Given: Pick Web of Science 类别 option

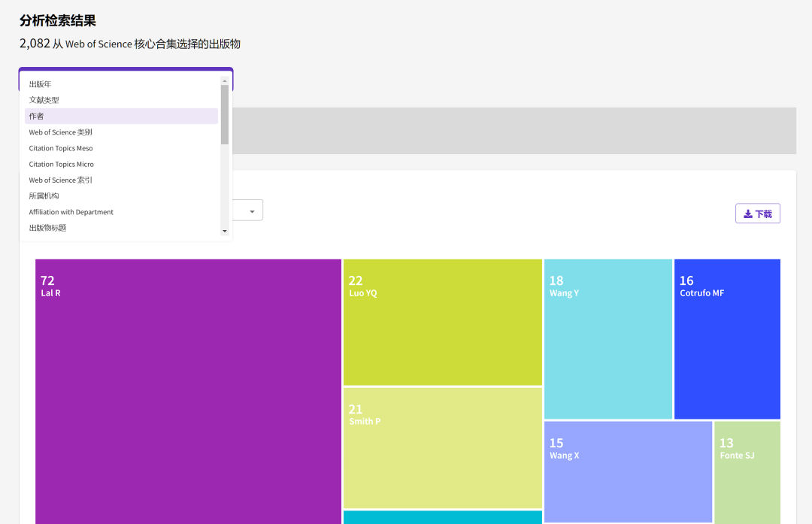Looking at the screenshot, I should coord(61,132).
